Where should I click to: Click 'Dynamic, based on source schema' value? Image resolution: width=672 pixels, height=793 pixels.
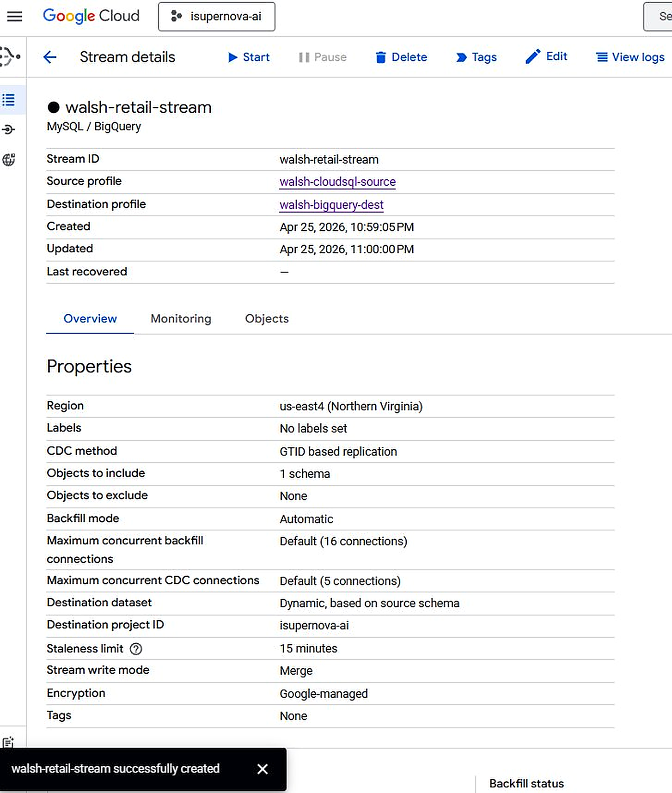pyautogui.click(x=370, y=603)
